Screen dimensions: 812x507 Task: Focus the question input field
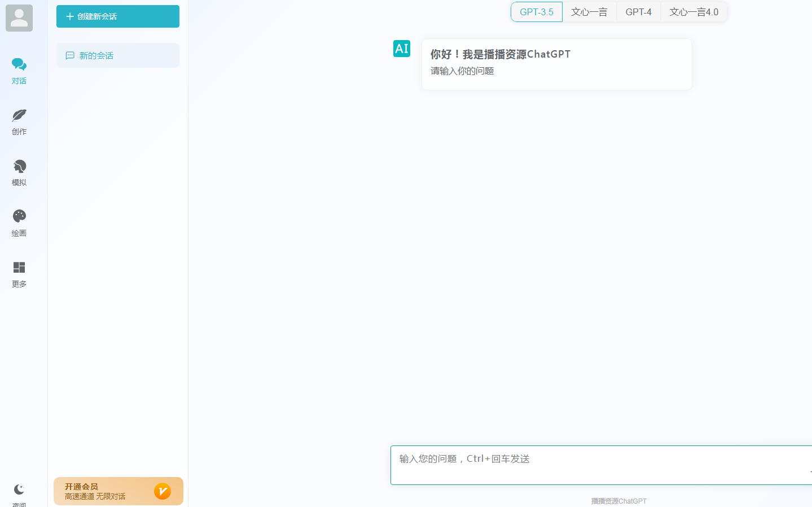601,465
